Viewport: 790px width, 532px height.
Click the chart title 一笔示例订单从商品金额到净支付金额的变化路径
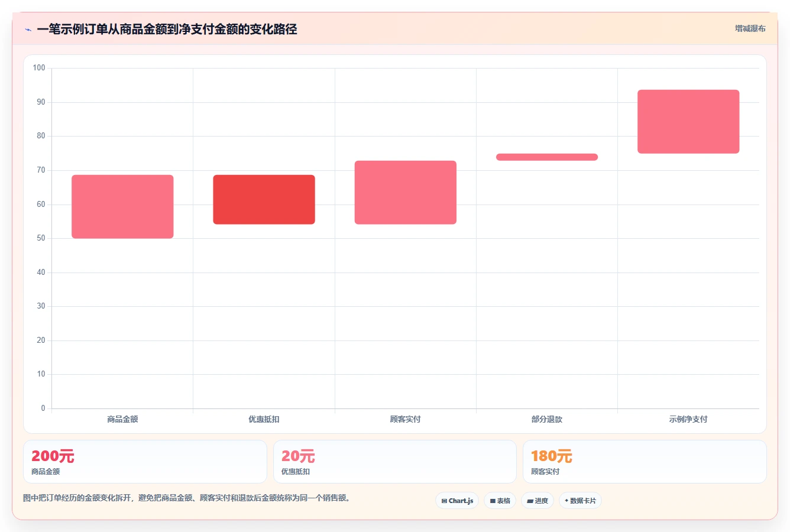coord(167,30)
